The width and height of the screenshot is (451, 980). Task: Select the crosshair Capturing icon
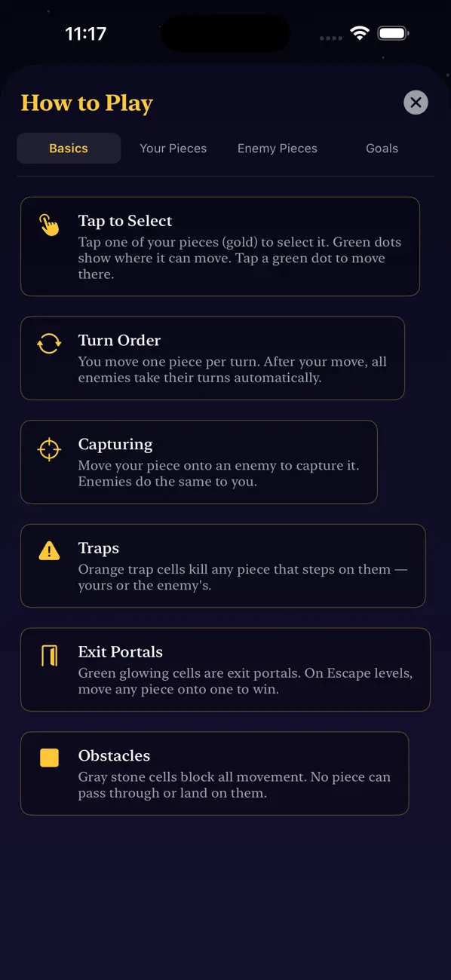(x=49, y=449)
